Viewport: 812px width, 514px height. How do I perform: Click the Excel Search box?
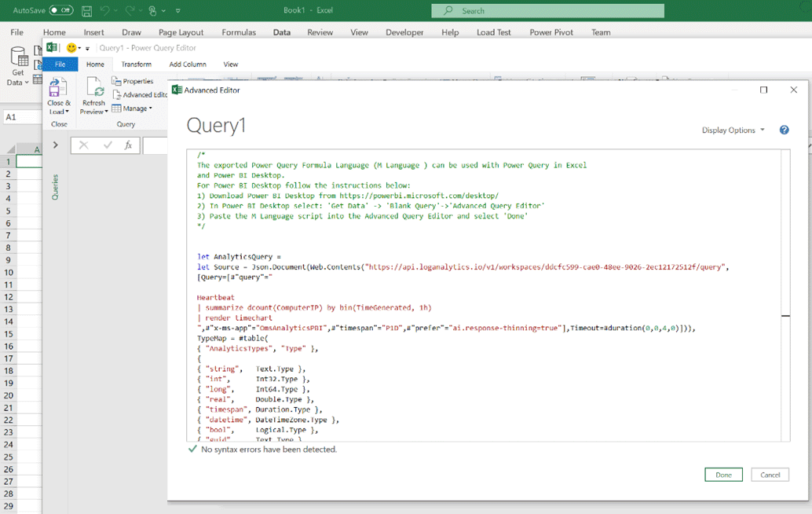coord(547,10)
